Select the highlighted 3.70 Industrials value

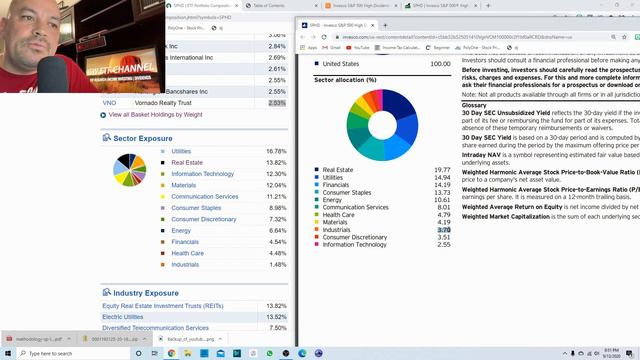click(444, 230)
